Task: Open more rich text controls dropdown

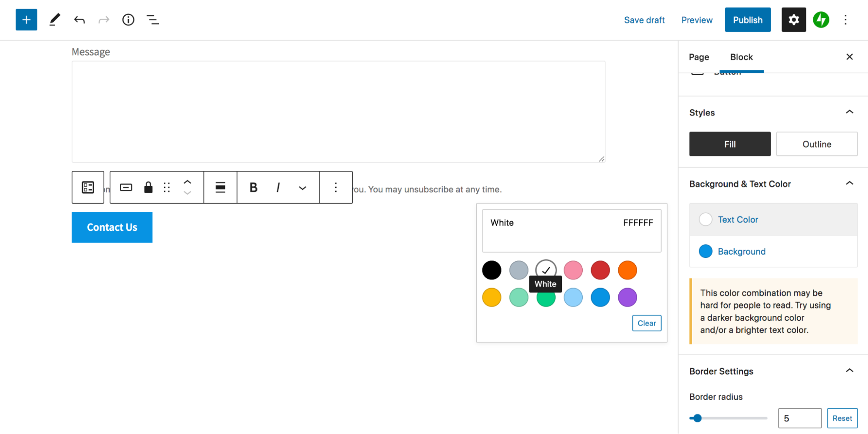Action: tap(303, 188)
